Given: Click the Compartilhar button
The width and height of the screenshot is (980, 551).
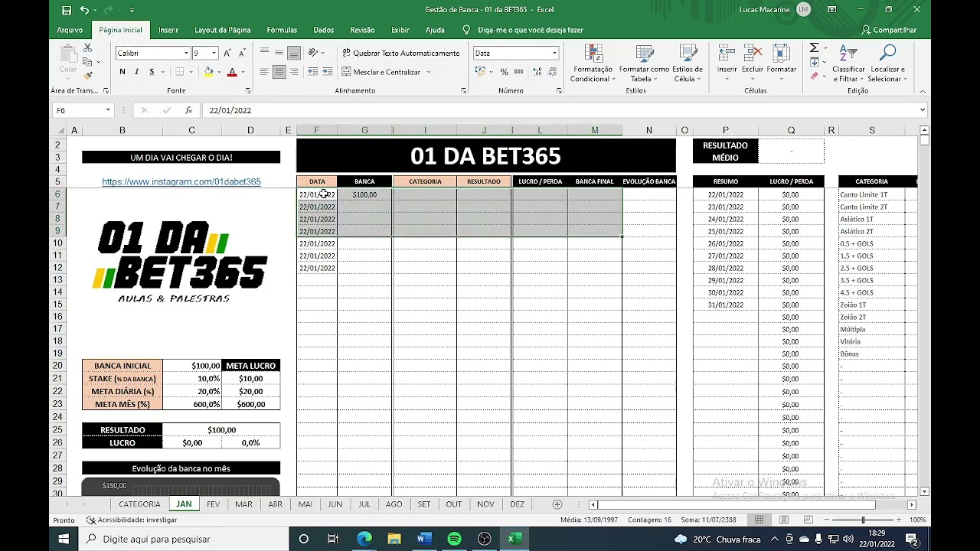Looking at the screenshot, I should click(889, 30).
